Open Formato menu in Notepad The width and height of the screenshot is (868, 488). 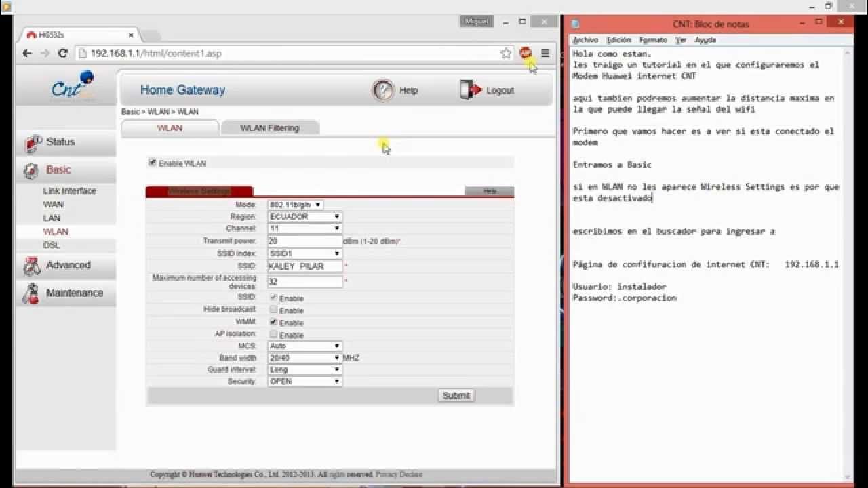pos(653,41)
